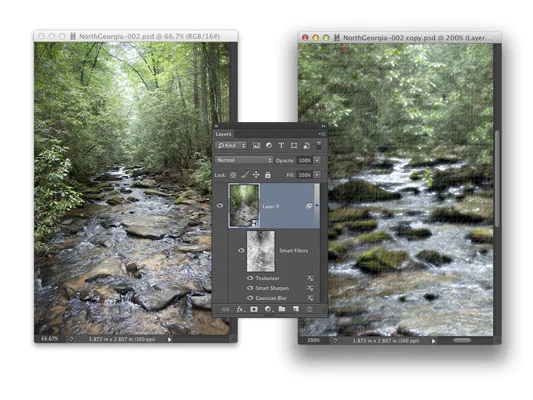The height and width of the screenshot is (400, 533).
Task: Click vertical scrollbar in copy.psd window
Action: [497, 178]
